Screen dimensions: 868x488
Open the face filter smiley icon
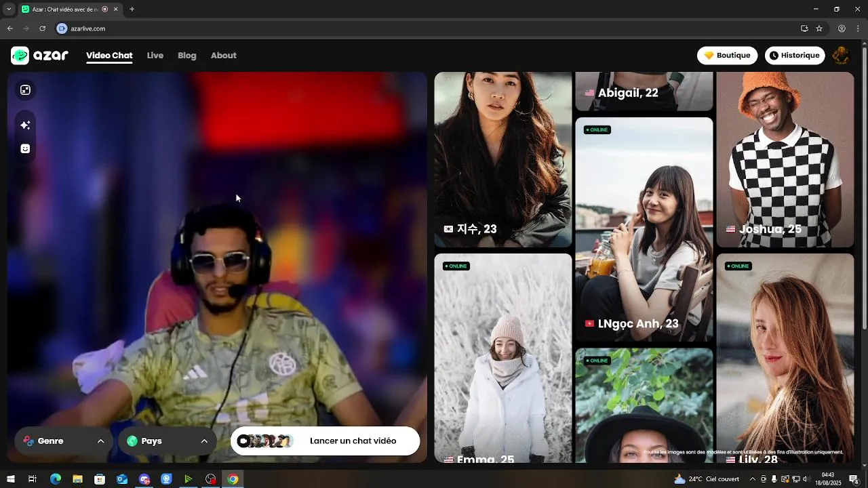[x=25, y=148]
